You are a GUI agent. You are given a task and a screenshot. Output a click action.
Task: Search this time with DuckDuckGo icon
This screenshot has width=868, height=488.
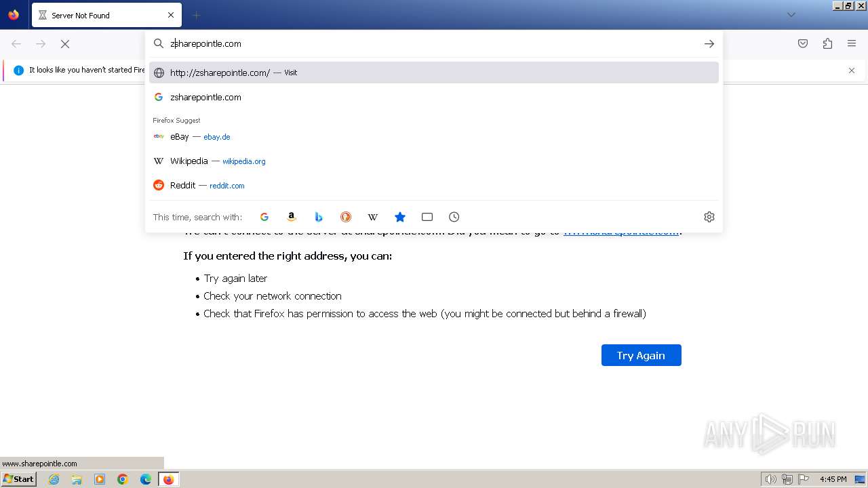(x=346, y=217)
